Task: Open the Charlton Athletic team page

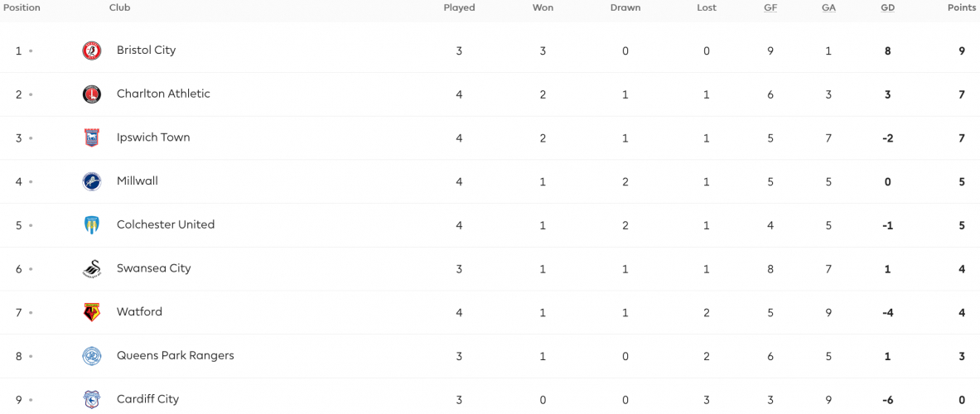Action: pos(163,94)
